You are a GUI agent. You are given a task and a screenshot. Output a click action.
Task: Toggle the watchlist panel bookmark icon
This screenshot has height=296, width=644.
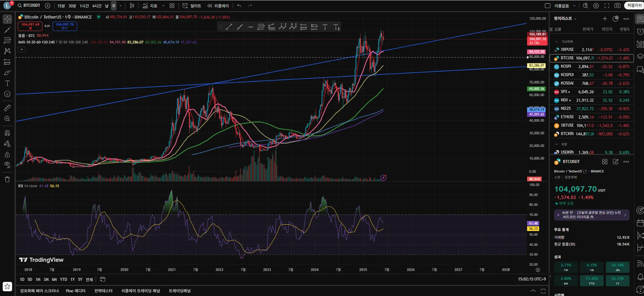pyautogui.click(x=640, y=19)
